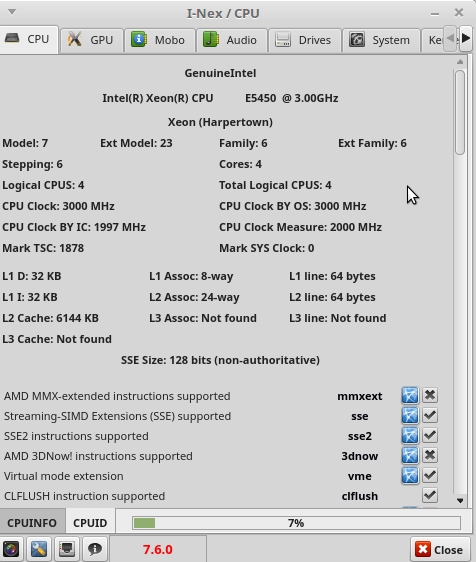Click 'CPU Clock BY OS: 3000 MHz'
This screenshot has width=476, height=562.
tap(292, 206)
